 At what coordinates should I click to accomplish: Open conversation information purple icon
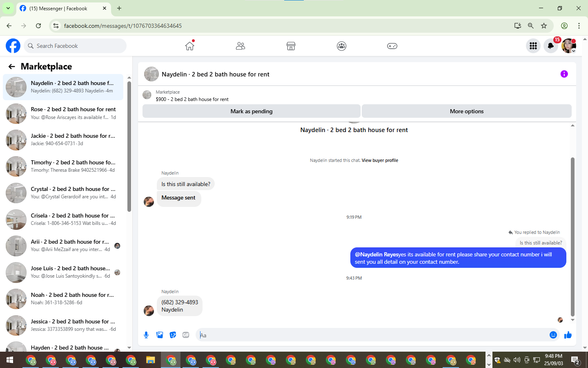pyautogui.click(x=564, y=74)
